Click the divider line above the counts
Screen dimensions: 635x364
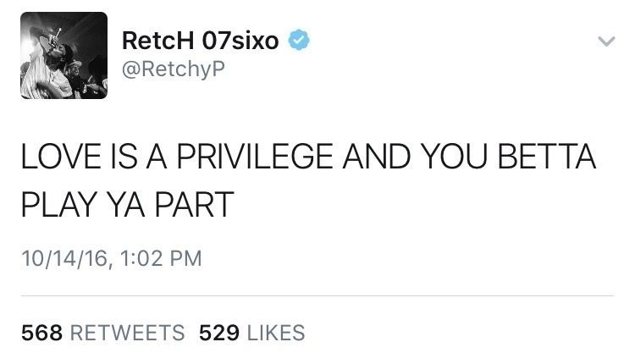(317, 296)
